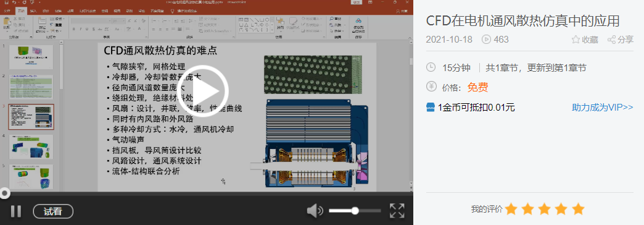Share the course using 分享
Image resolution: width=644 pixels, height=225 pixels.
621,40
